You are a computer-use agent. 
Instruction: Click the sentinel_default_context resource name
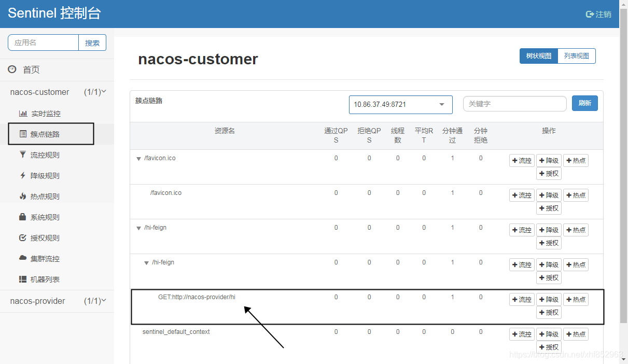176,332
